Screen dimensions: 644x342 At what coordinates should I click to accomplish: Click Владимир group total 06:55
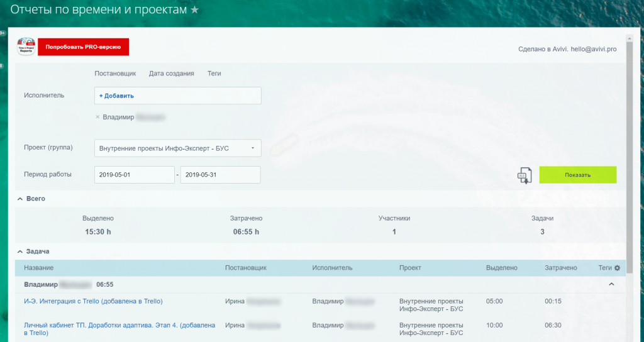coord(105,285)
